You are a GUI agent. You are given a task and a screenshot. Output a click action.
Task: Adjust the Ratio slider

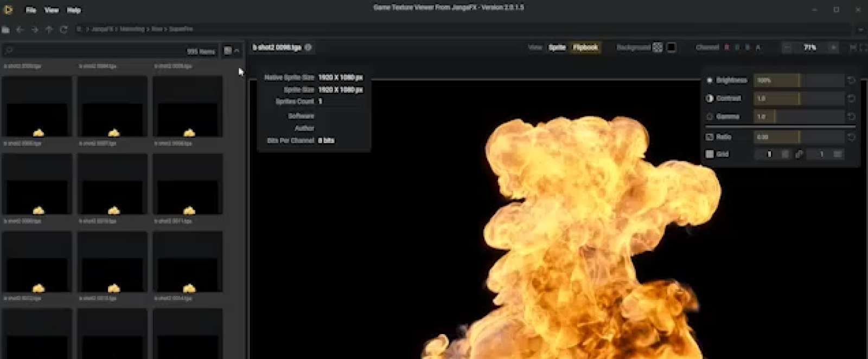[799, 137]
